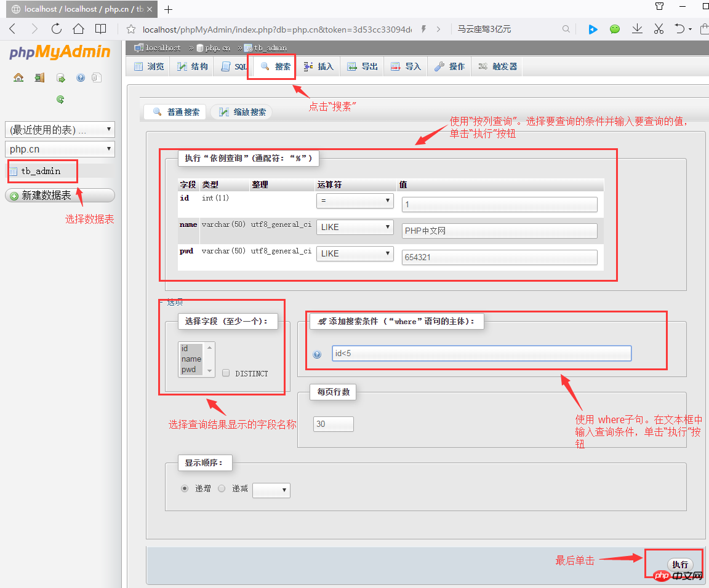Click rows per page input field
This screenshot has width=709, height=588.
(333, 424)
